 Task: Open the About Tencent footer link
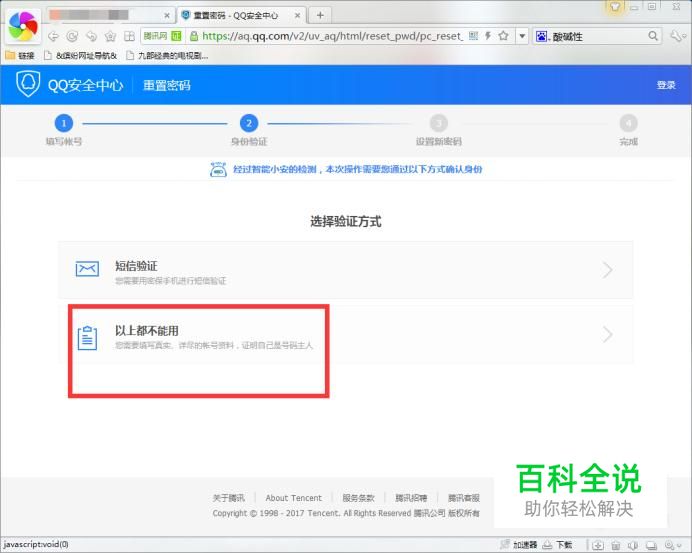coord(293,498)
